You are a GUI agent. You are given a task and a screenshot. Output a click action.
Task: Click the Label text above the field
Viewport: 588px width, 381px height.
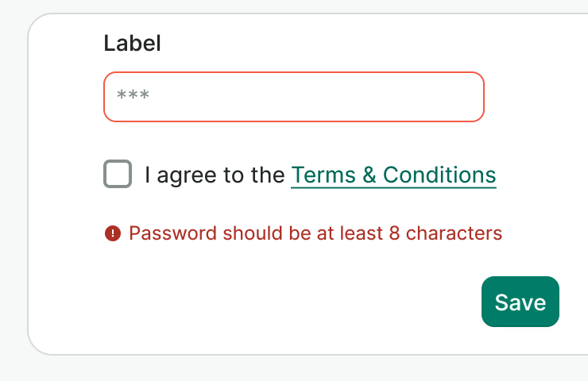[132, 43]
